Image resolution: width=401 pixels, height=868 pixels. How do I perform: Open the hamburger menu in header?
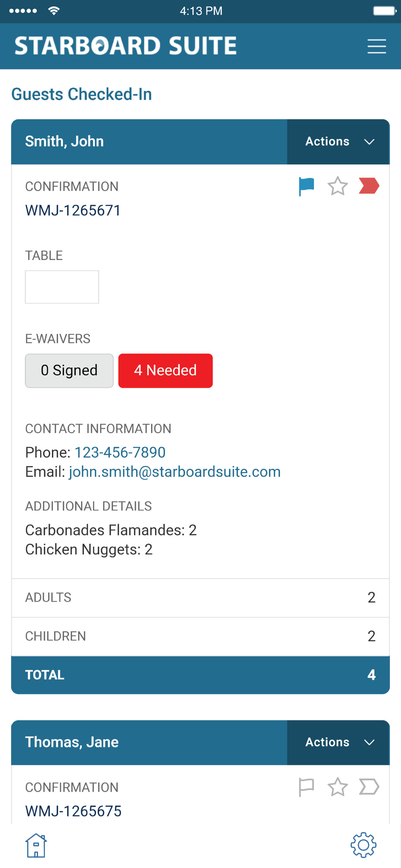[376, 46]
